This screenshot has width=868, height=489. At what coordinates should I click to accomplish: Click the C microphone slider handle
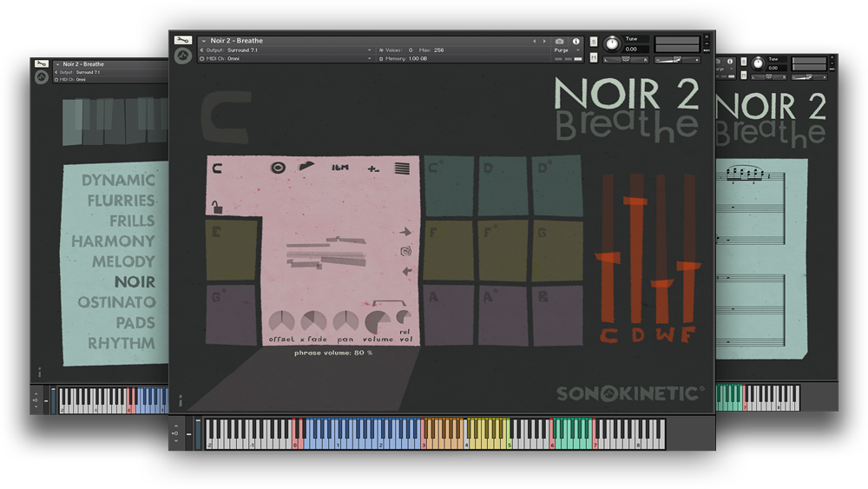(608, 257)
